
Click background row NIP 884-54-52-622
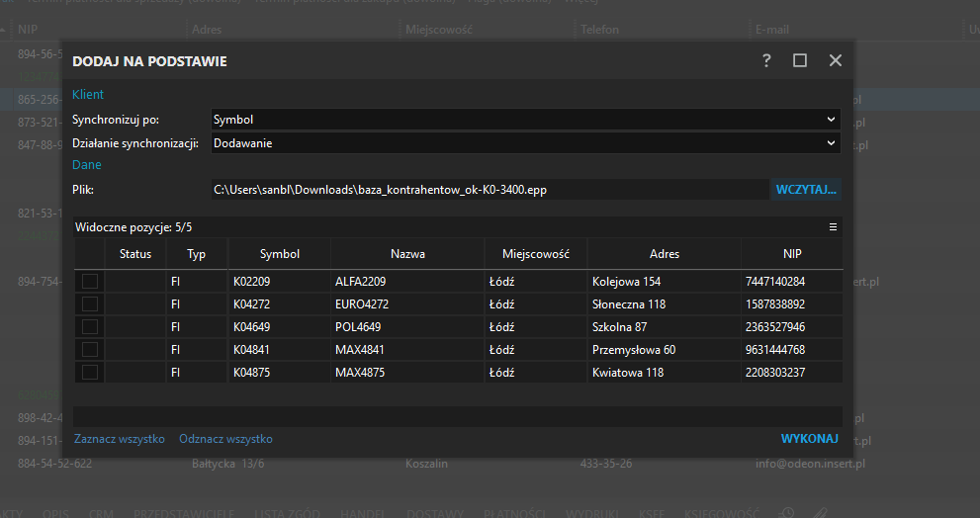pos(54,464)
